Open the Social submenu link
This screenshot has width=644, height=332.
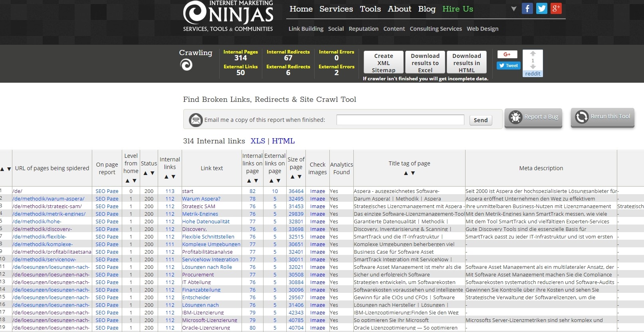click(x=336, y=29)
